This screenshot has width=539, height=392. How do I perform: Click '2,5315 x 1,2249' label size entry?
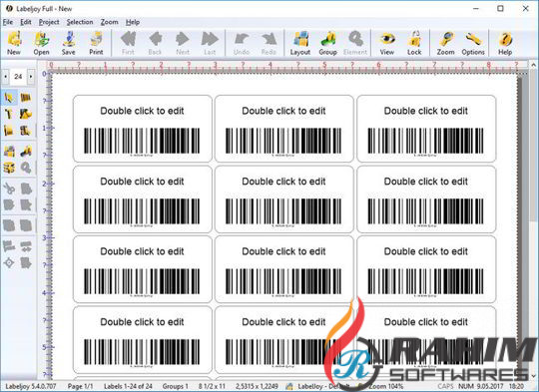click(257, 386)
